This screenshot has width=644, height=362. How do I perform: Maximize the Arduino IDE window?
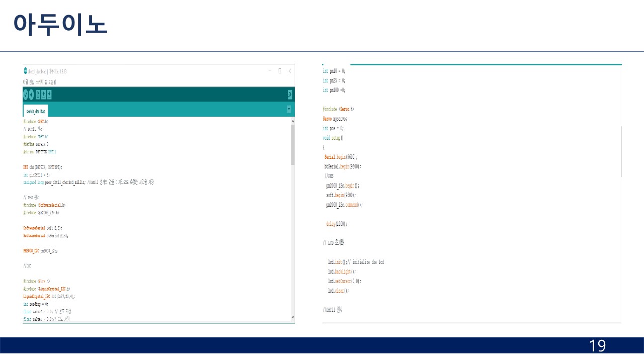click(280, 71)
